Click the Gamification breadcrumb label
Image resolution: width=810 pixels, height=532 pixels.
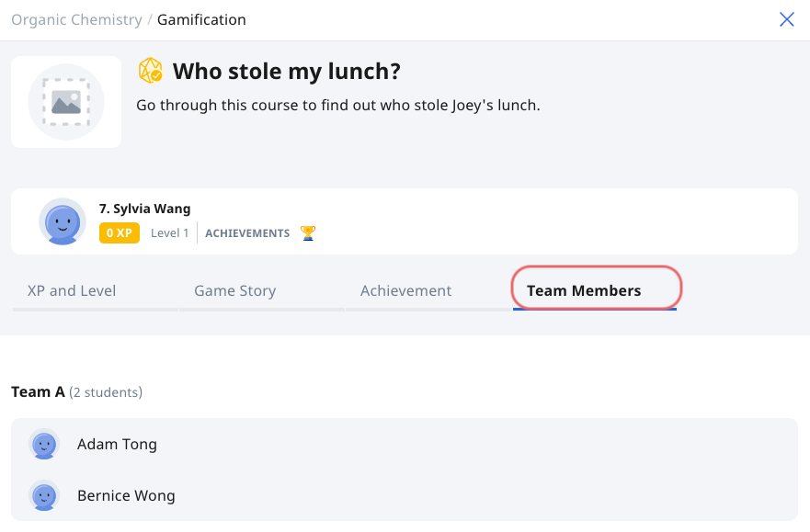[x=201, y=19]
